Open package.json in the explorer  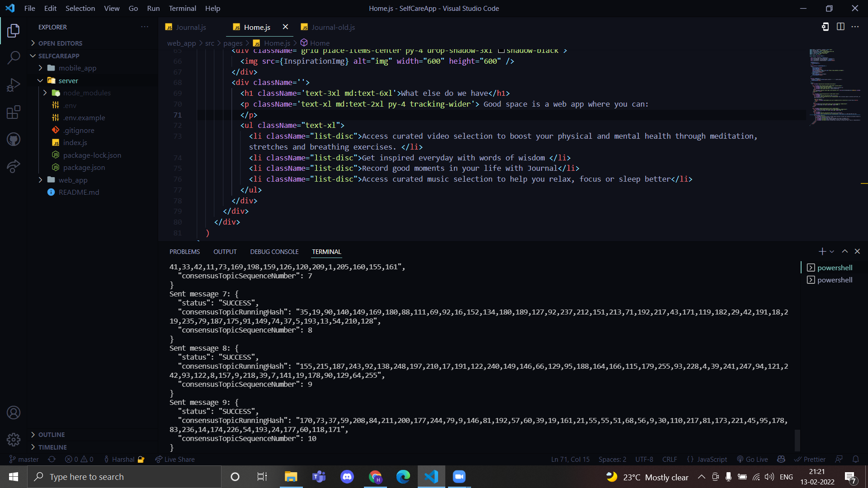(x=84, y=167)
